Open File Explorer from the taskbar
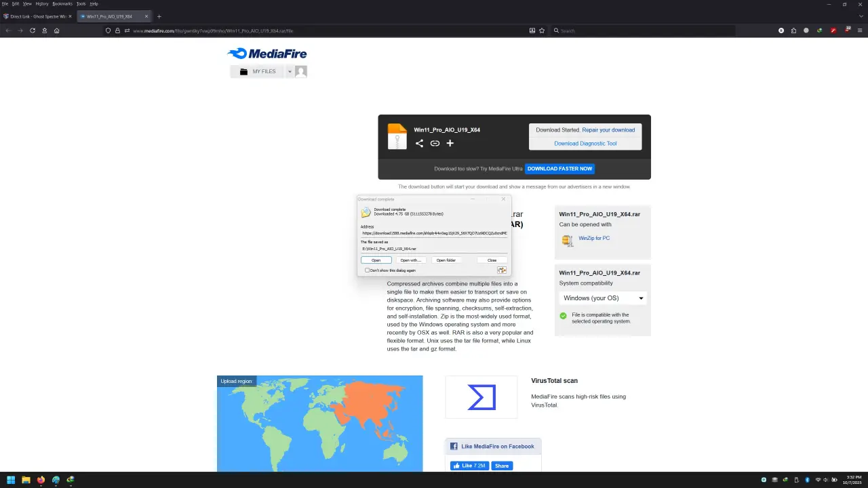 click(x=26, y=480)
